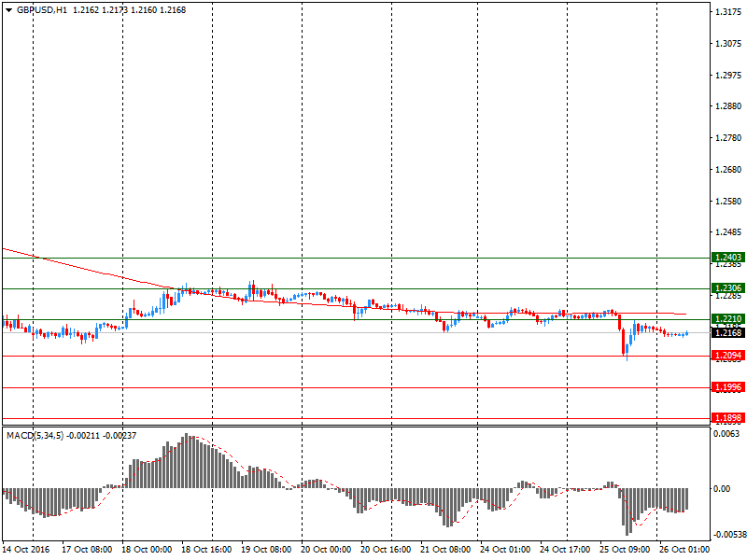747x560 pixels.
Task: Open the GBPUSD chart dropdown triangle
Action: (9, 10)
